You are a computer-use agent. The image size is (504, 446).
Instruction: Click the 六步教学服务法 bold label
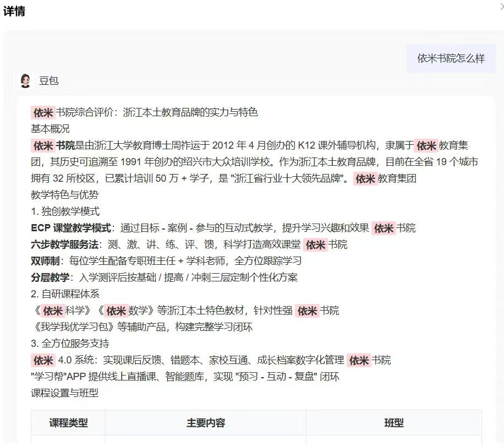point(64,244)
